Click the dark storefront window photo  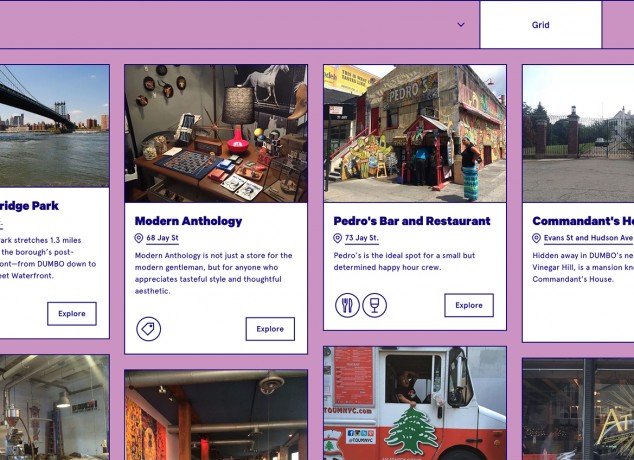(578, 409)
